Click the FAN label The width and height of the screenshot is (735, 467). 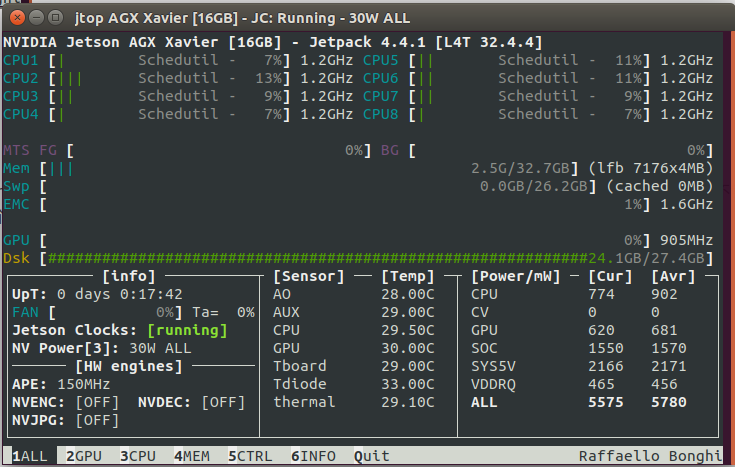25,312
